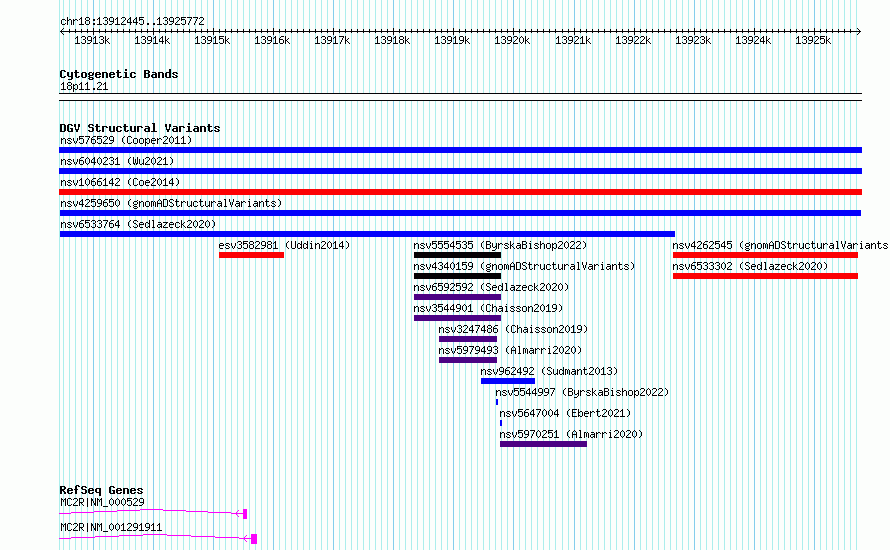Click the MC2R|NM_000529 gene label
Image resolution: width=890 pixels, height=550 pixels.
(x=102, y=502)
